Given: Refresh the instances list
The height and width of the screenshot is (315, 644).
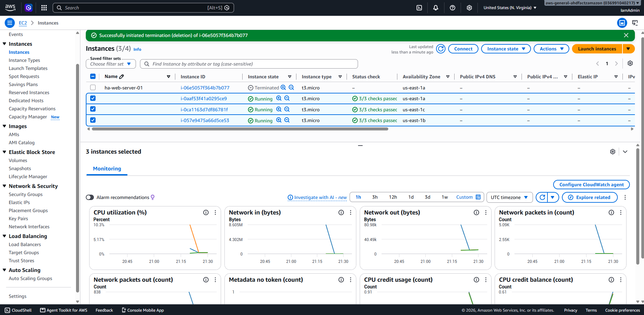Looking at the screenshot, I should 441,49.
